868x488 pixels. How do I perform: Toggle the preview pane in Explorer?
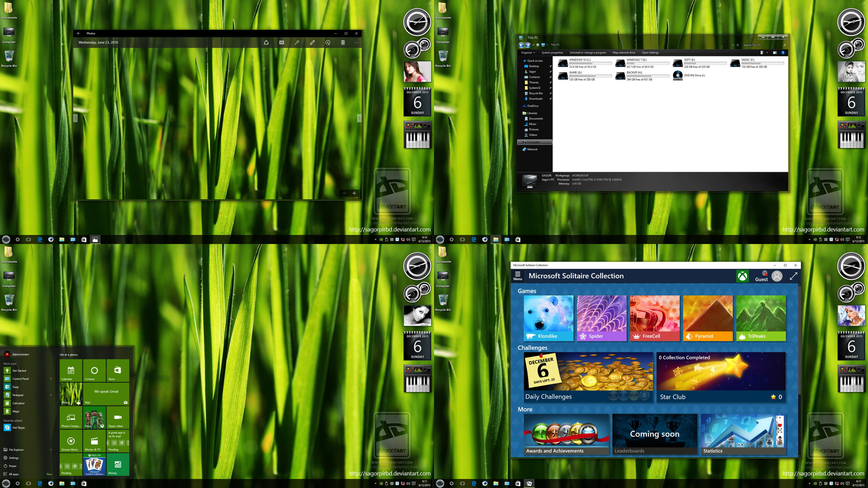tap(775, 53)
